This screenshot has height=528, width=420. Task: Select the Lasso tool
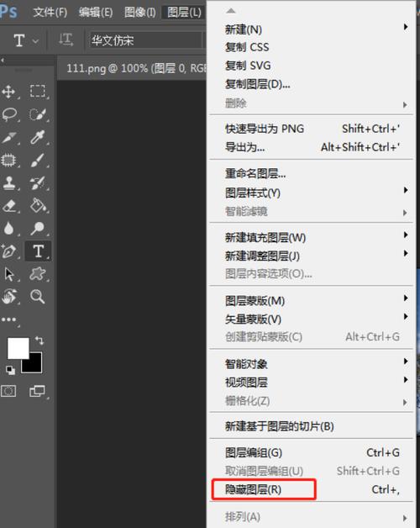[x=9, y=114]
